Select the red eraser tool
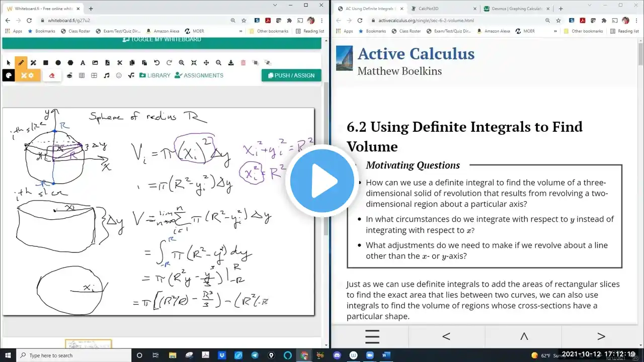Image resolution: width=644 pixels, height=362 pixels. click(x=52, y=75)
